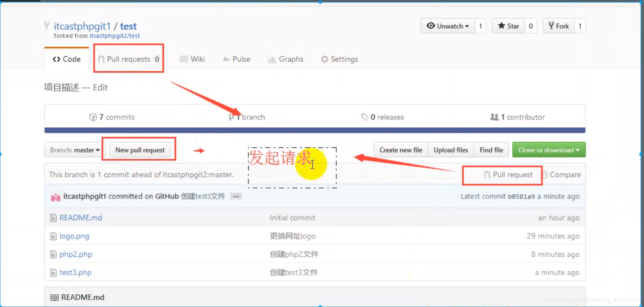
Task: Open the latest commit b0581a9 link
Action: coord(521,197)
